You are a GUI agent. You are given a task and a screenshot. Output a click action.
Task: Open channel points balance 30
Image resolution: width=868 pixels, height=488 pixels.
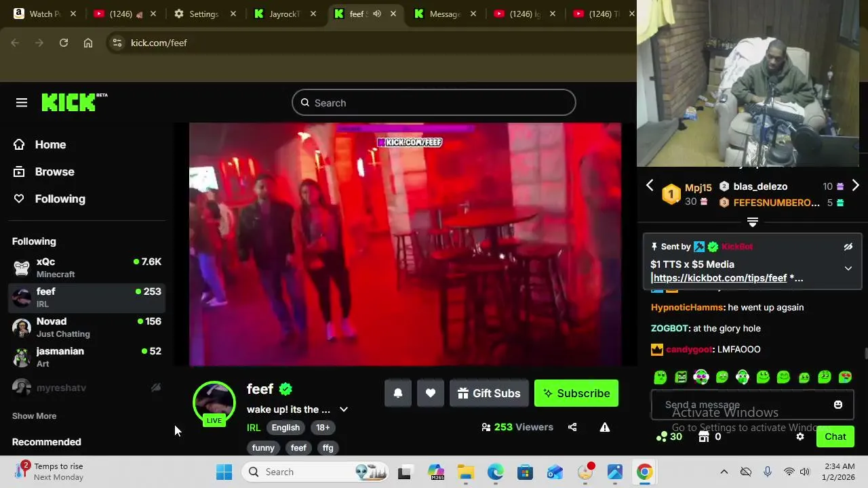(x=669, y=436)
